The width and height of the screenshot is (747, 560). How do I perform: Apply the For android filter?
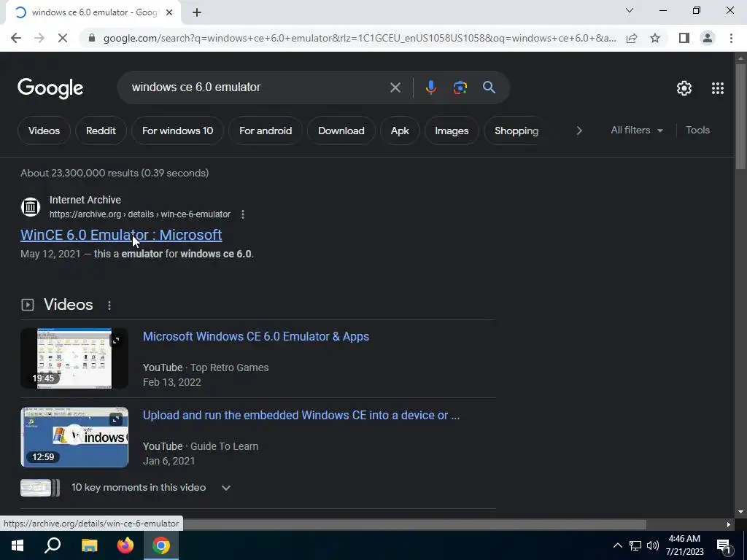[266, 131]
